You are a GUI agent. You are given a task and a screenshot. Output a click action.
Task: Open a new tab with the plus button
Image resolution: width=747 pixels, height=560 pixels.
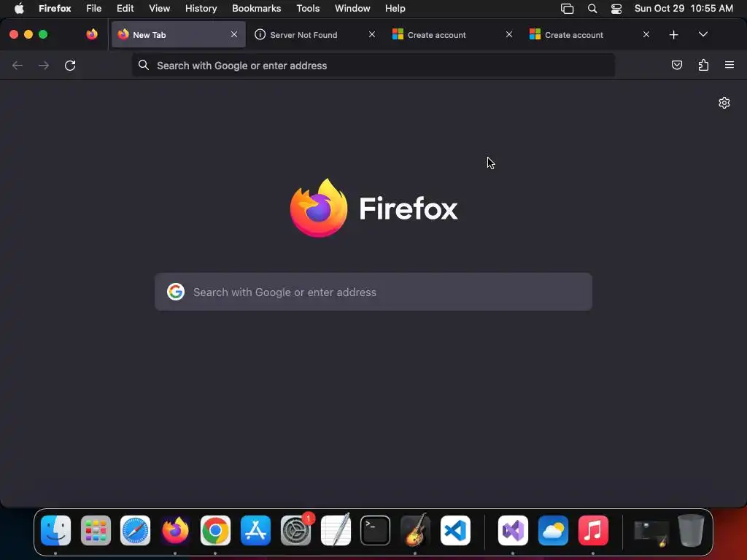pyautogui.click(x=673, y=35)
